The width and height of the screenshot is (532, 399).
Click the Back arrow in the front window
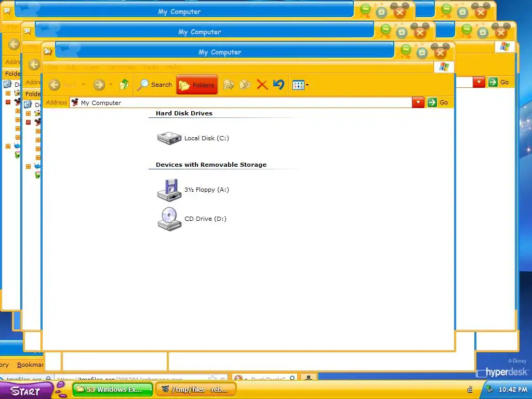click(x=54, y=85)
